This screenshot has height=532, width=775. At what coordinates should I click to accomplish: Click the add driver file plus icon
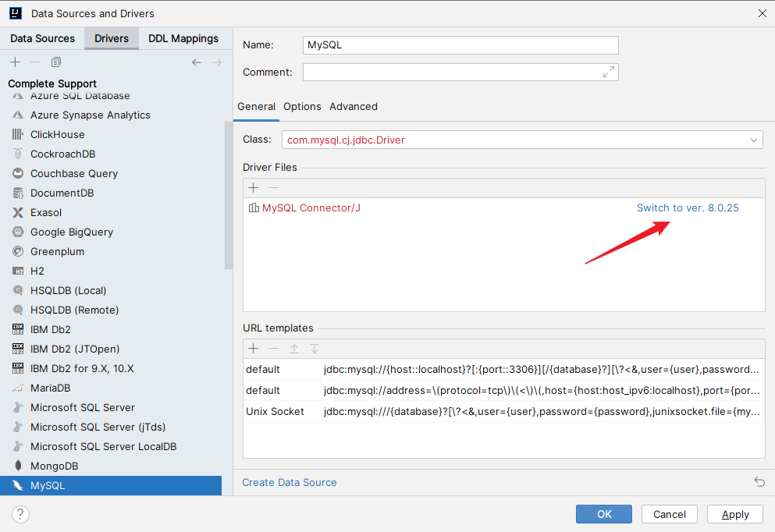(x=253, y=187)
